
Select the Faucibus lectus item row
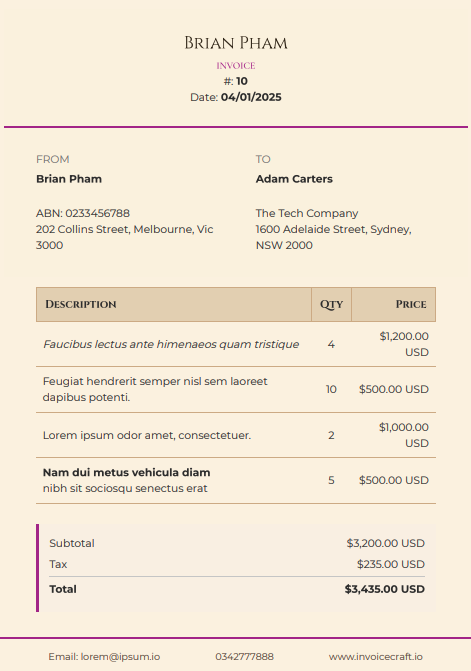[236, 344]
